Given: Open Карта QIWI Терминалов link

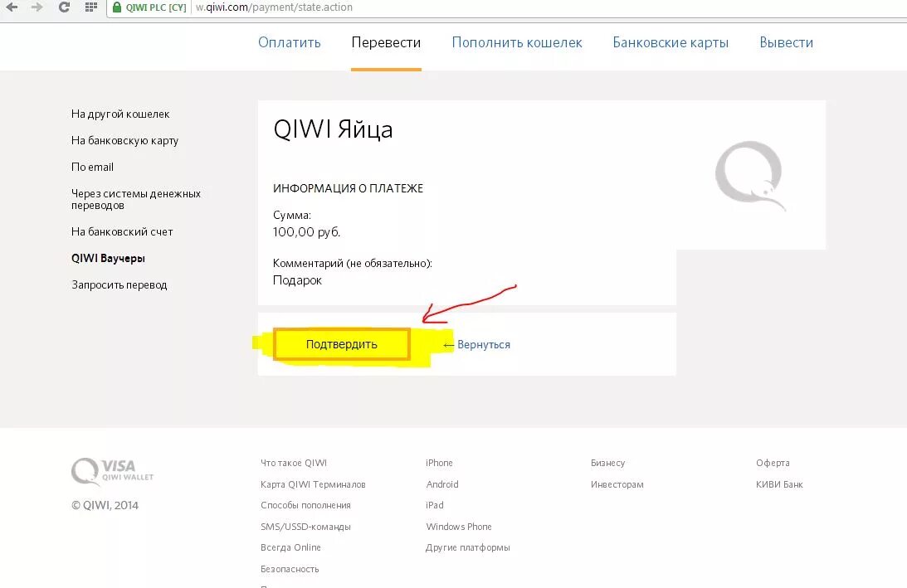Looking at the screenshot, I should point(313,484).
